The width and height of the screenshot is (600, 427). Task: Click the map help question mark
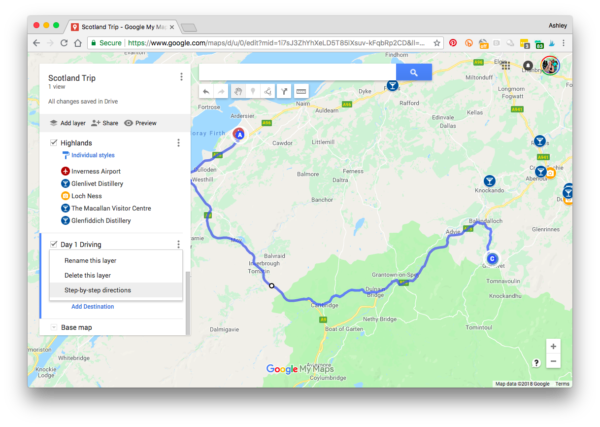pos(536,363)
